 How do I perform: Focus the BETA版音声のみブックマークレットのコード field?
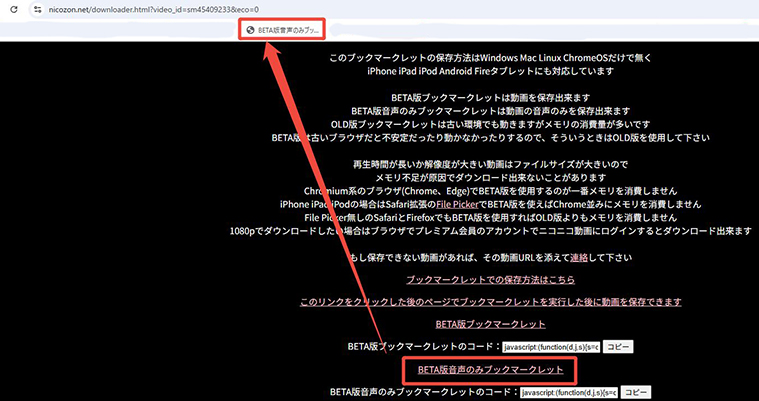click(x=569, y=392)
